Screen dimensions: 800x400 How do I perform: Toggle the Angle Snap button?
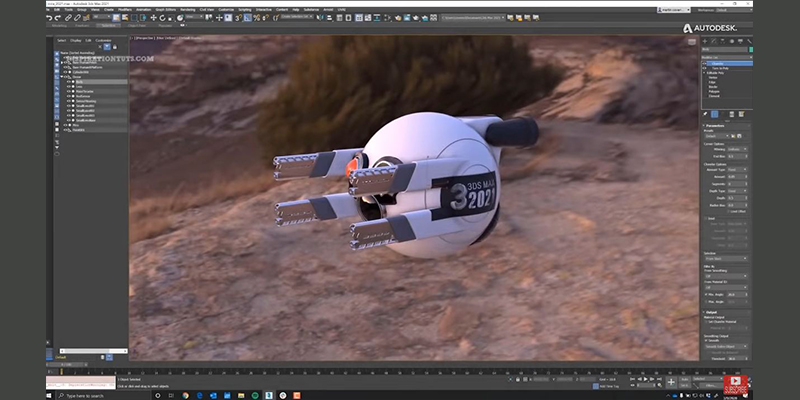[x=247, y=18]
